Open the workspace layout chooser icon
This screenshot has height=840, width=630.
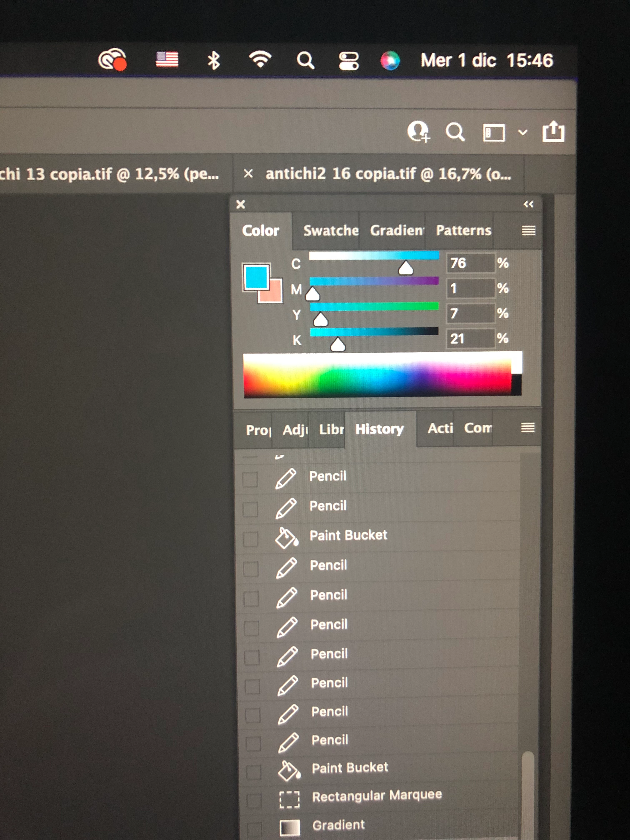coord(494,132)
